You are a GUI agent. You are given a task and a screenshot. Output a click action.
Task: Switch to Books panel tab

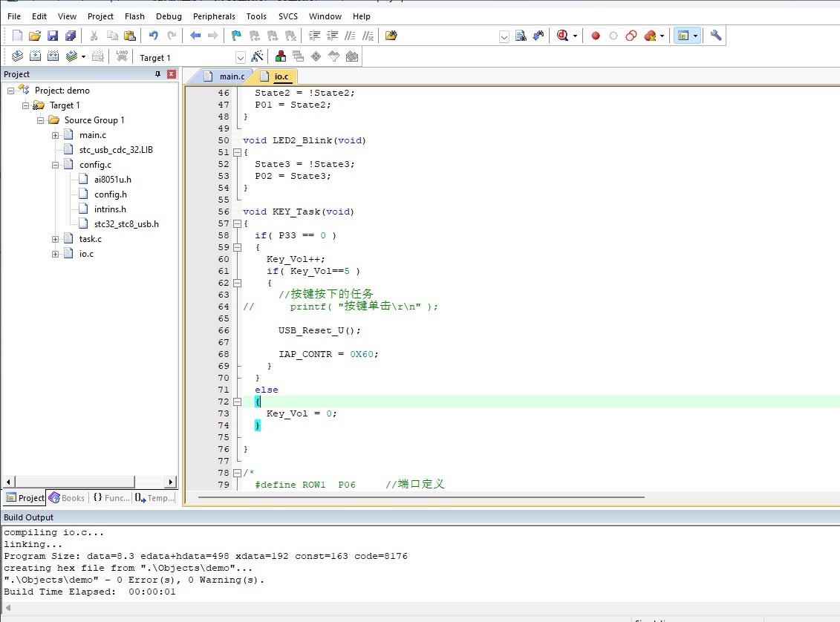(67, 498)
